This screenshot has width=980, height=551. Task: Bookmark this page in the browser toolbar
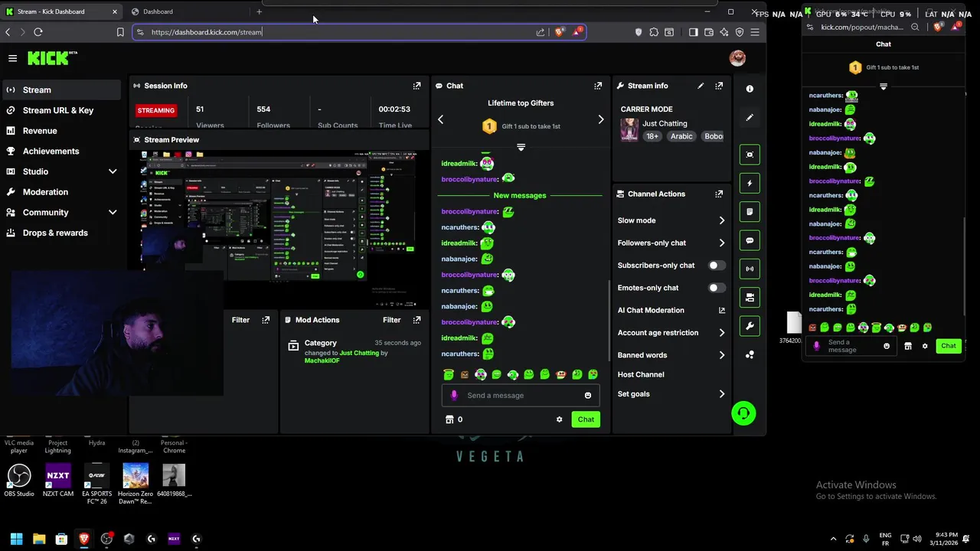(120, 32)
